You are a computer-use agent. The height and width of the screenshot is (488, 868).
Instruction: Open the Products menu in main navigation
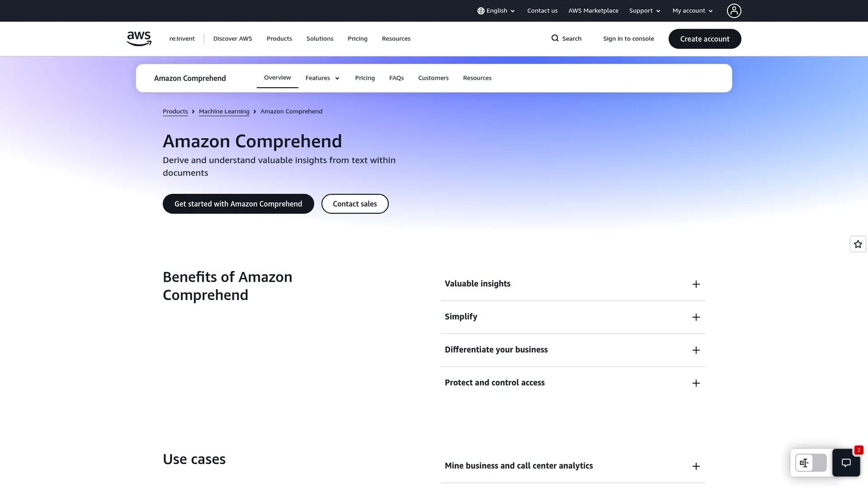pyautogui.click(x=279, y=39)
